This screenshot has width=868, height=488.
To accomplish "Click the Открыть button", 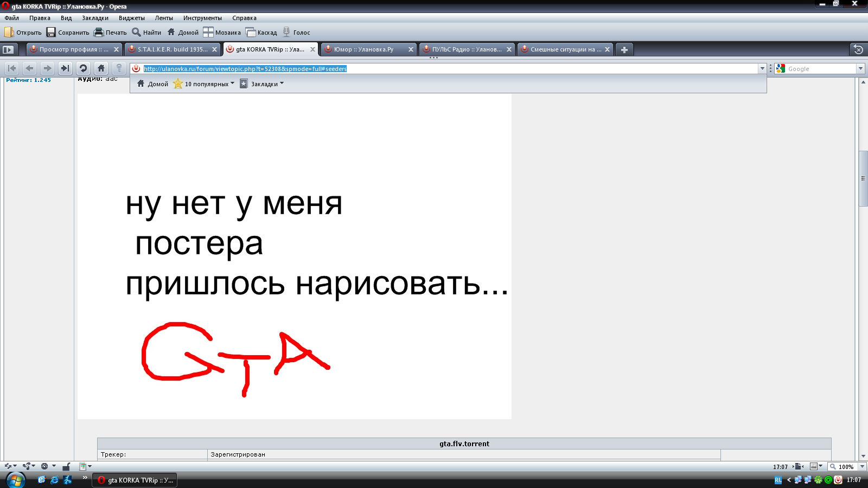I will pos(22,32).
